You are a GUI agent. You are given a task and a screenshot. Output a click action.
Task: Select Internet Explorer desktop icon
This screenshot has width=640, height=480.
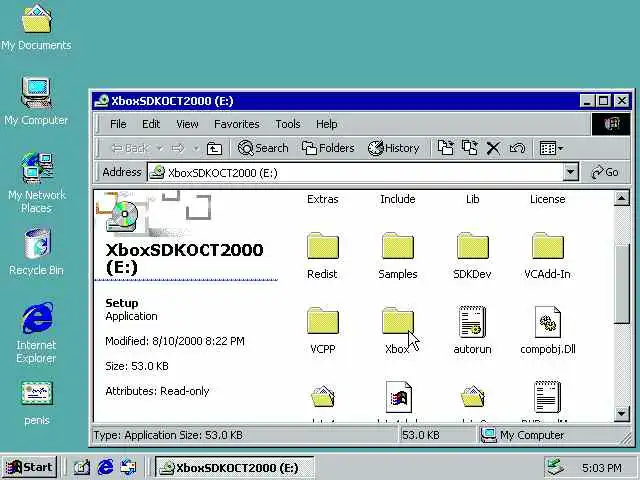[x=36, y=332]
